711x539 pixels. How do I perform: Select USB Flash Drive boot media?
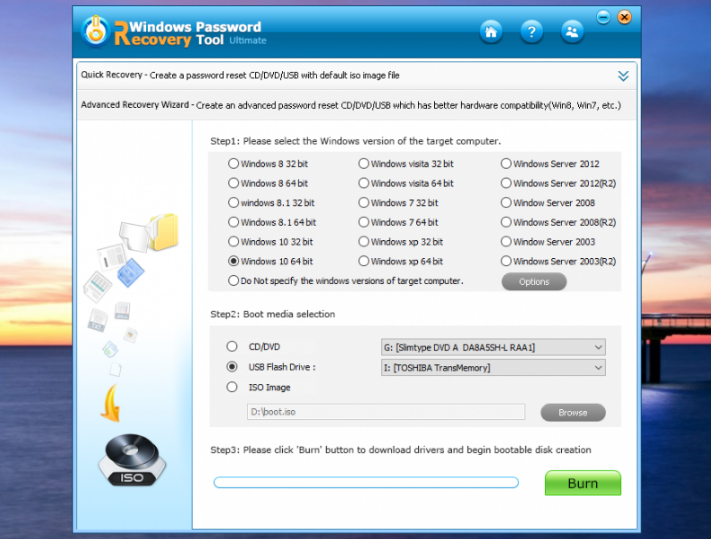click(271, 367)
